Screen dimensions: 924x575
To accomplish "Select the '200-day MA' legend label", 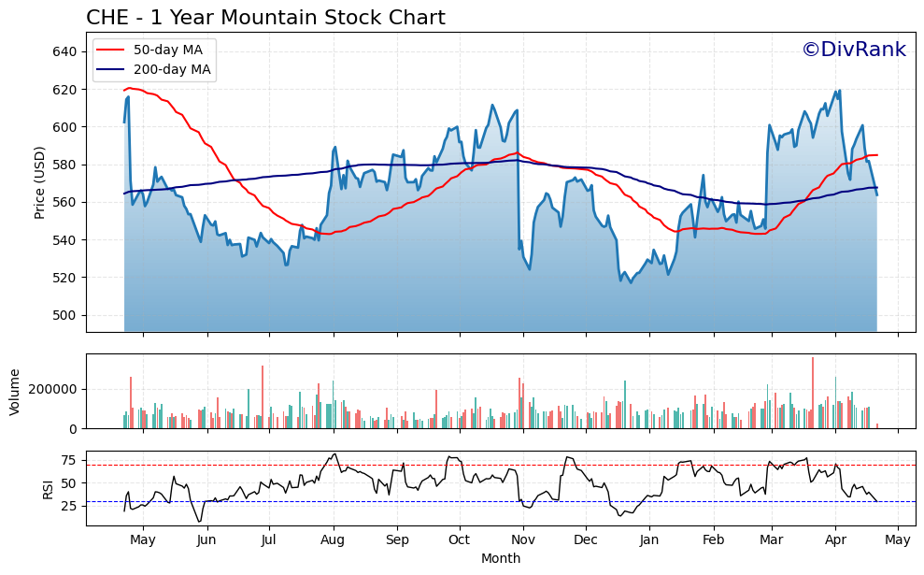I will click(x=172, y=69).
